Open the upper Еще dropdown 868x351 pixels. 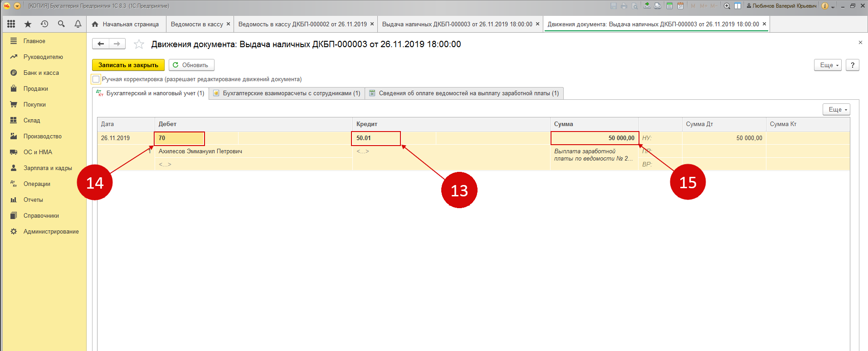point(828,65)
